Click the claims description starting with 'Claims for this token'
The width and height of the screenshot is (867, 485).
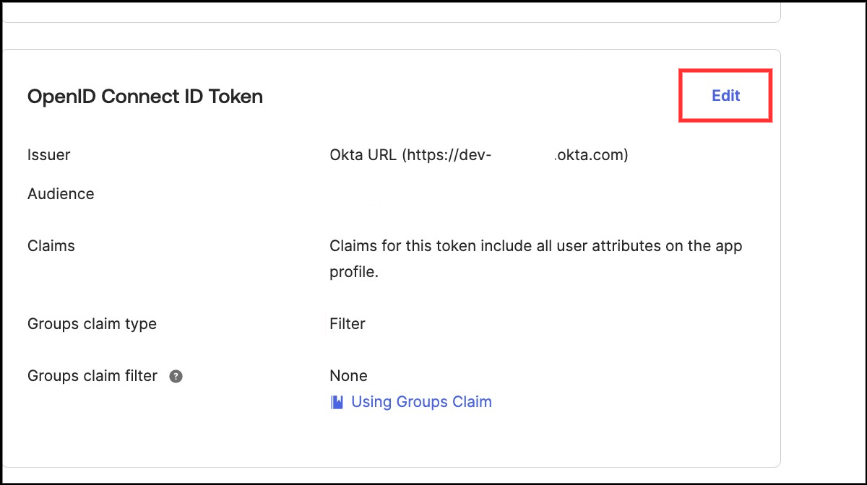click(535, 246)
